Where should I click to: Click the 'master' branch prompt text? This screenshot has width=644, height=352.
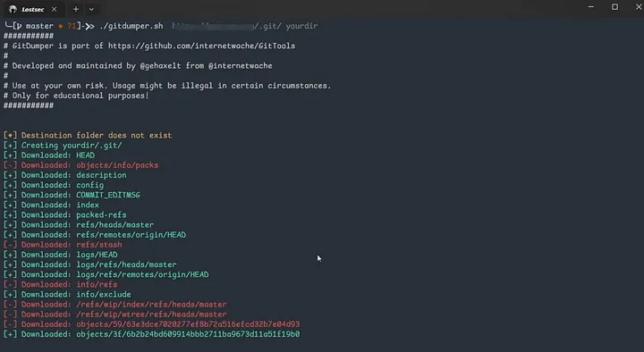click(39, 26)
